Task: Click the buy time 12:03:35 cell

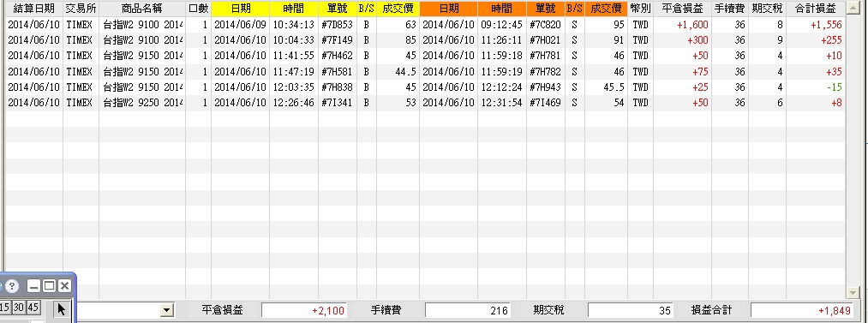Action: point(293,87)
